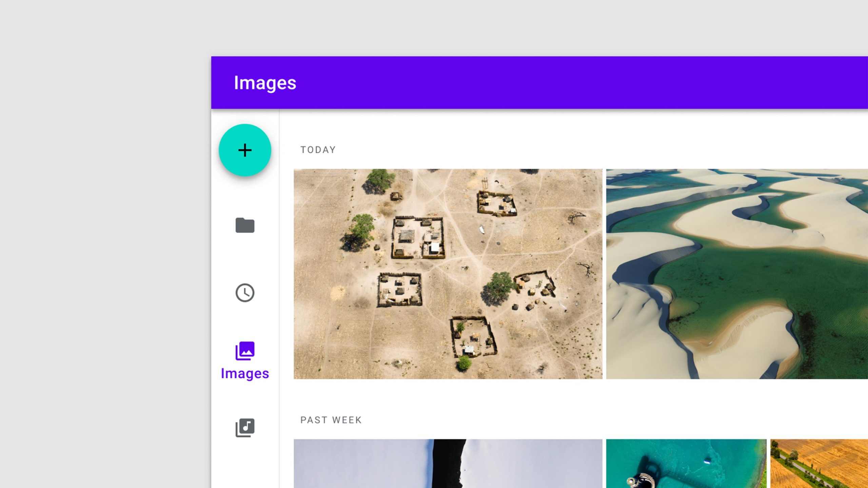Click the largest fenced compound in village photo
The image size is (868, 488).
pyautogui.click(x=418, y=238)
